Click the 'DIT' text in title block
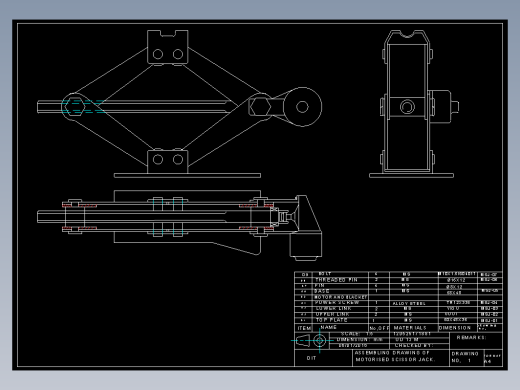 [x=311, y=358]
